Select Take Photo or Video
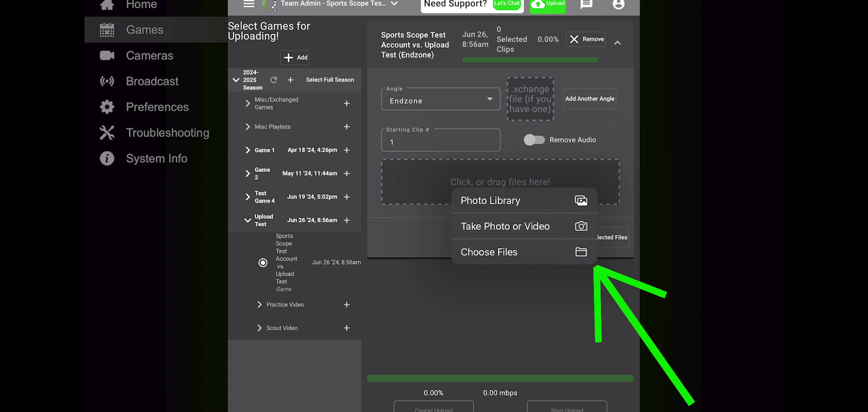 click(524, 226)
